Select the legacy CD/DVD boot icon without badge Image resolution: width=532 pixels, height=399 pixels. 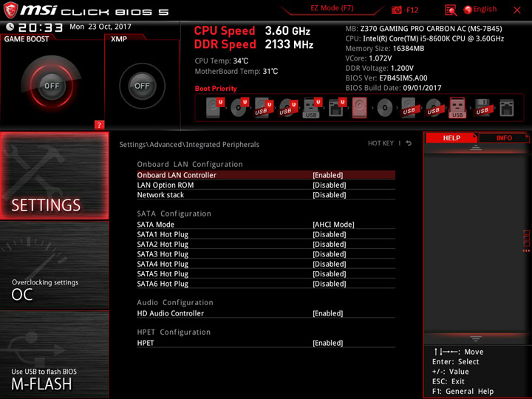[x=385, y=108]
